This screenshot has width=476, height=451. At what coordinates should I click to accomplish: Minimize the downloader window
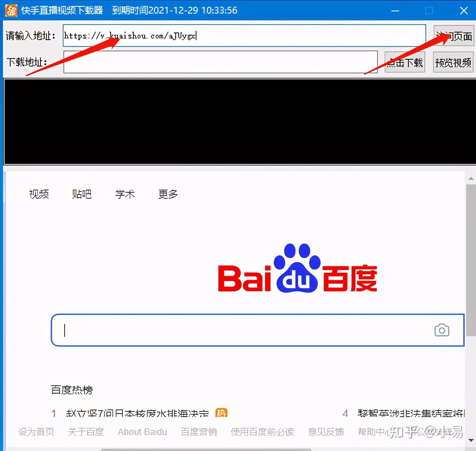(395, 11)
